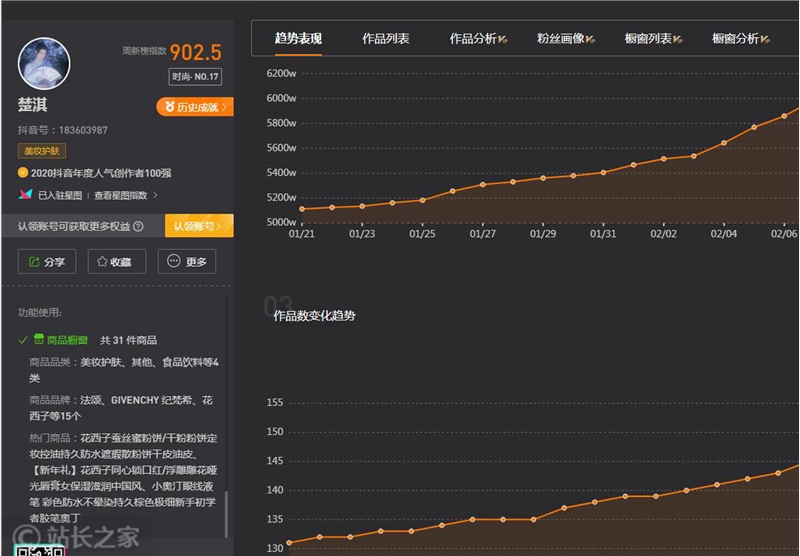Select the 02/04 data point on fans chart

click(724, 143)
